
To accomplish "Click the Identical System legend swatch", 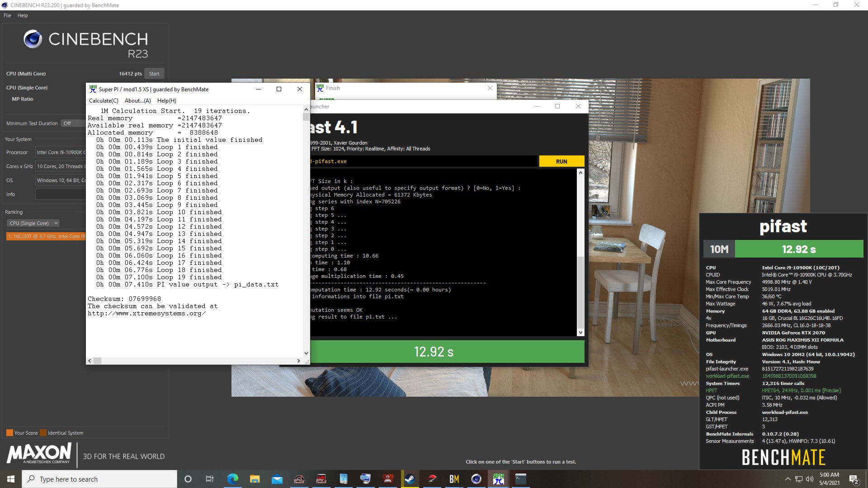I will 43,432.
